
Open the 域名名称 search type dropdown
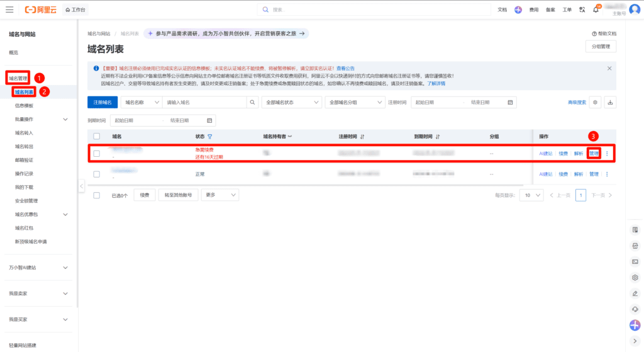[x=142, y=103]
